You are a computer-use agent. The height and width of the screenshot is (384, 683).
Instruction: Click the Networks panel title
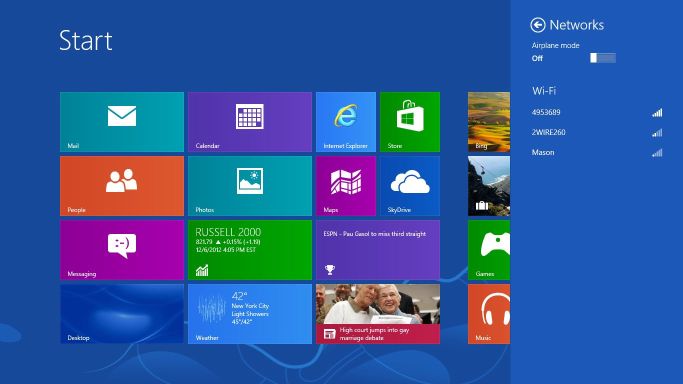pos(577,25)
